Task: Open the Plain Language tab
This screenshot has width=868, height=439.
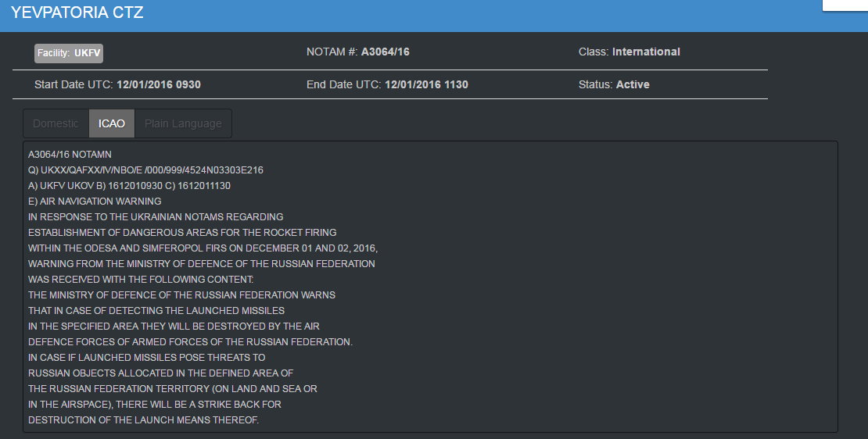Action: (183, 123)
